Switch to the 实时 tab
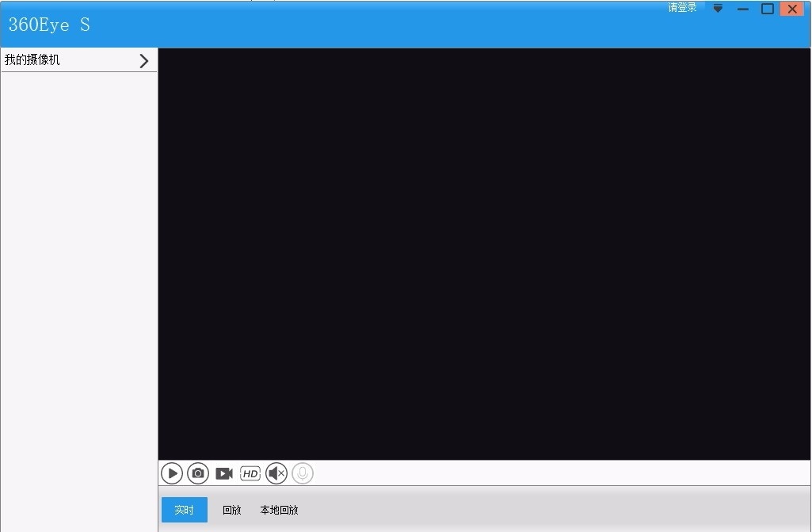The height and width of the screenshot is (532, 812). 185,510
